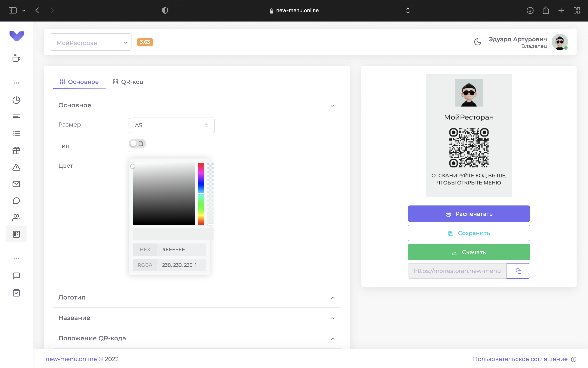The image size is (588, 368).
Task: Expand the Название section
Action: 197,318
